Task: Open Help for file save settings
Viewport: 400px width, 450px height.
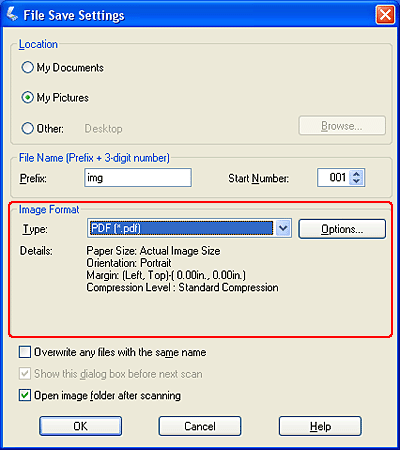Action: [320, 426]
